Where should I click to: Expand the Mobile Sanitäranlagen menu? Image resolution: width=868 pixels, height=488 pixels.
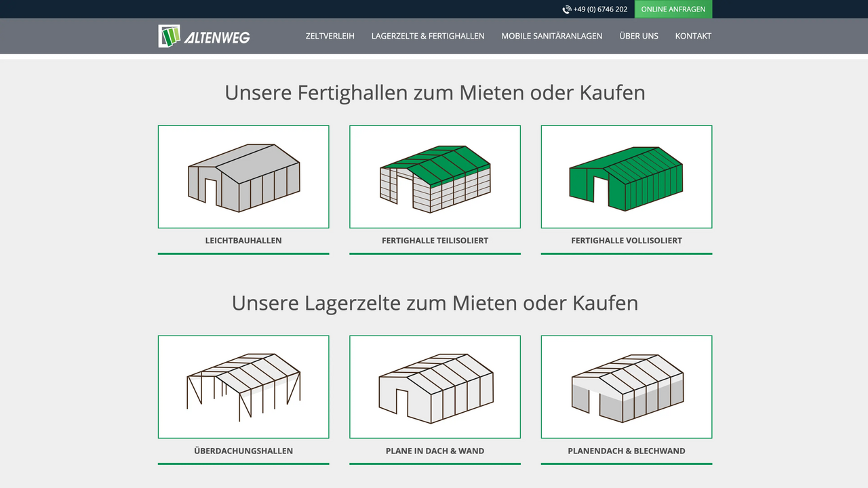551,36
